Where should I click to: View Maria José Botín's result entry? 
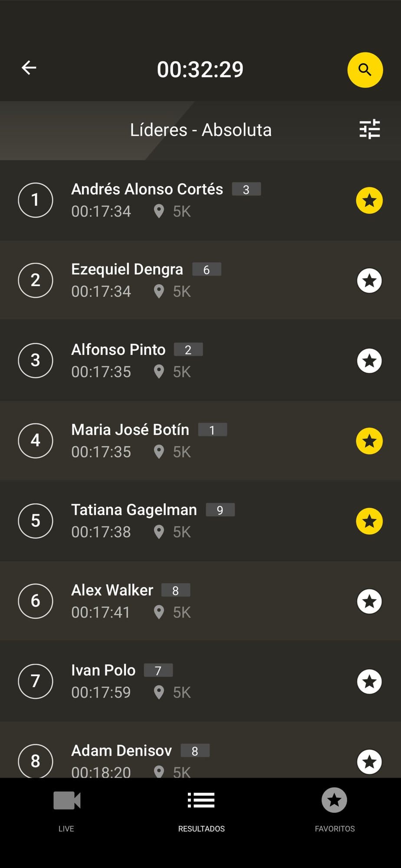(x=130, y=430)
